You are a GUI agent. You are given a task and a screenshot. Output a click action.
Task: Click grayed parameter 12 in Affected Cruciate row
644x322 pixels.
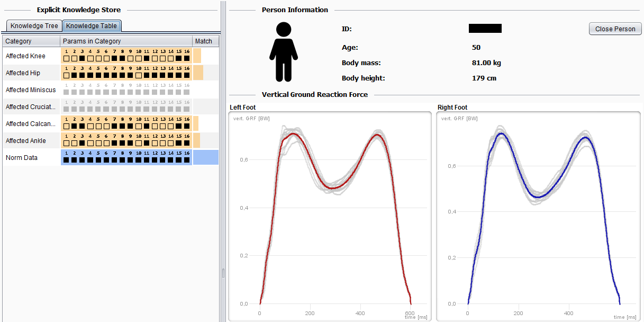click(155, 109)
